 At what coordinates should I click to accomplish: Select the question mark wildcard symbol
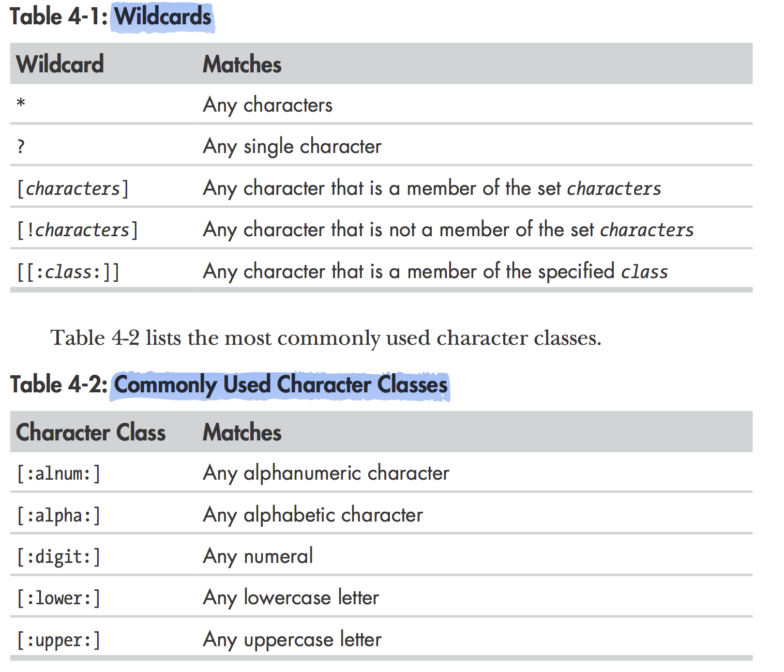pos(21,147)
